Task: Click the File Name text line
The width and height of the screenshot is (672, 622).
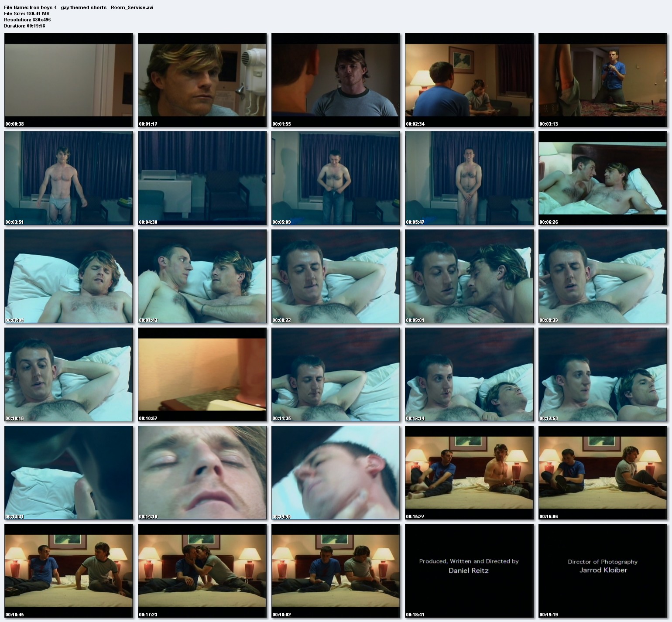Action: [79, 7]
